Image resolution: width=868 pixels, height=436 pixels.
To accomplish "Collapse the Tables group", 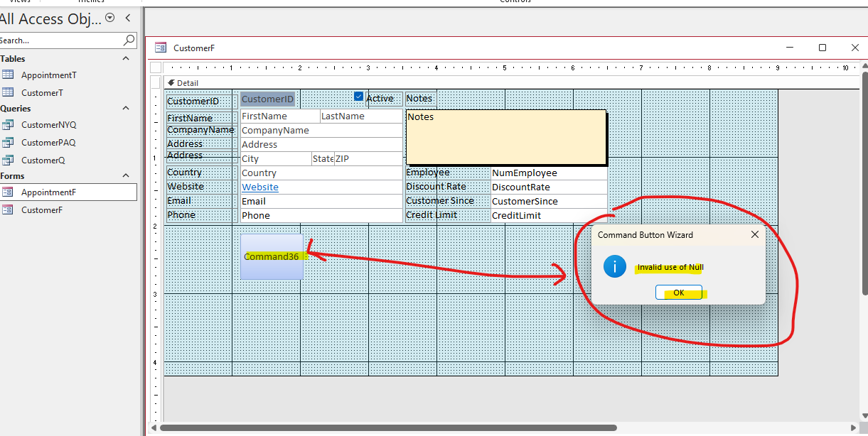I will (127, 58).
